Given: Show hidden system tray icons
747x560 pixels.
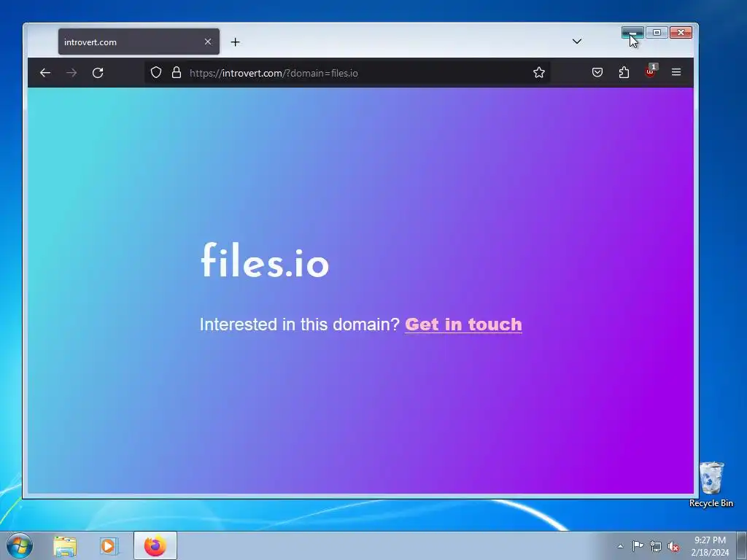Looking at the screenshot, I should [x=620, y=545].
